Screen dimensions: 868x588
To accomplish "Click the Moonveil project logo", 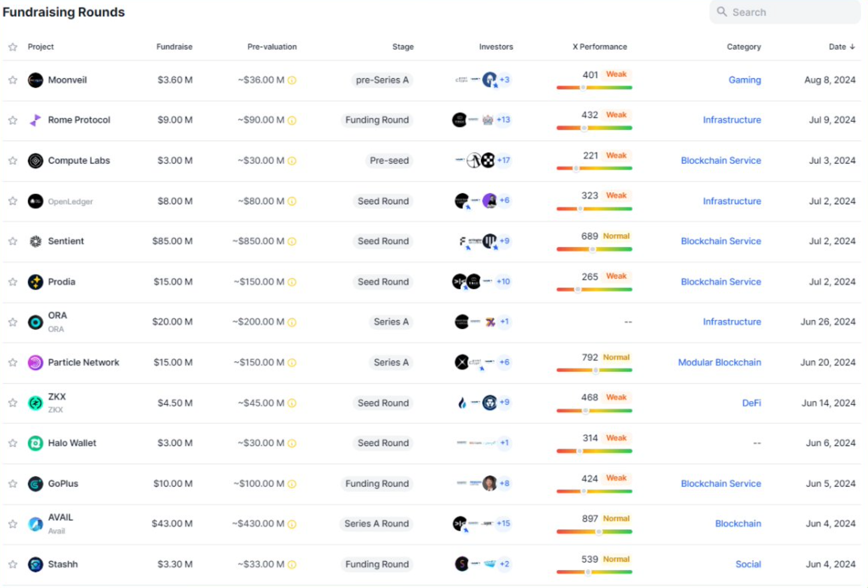I will (x=35, y=80).
